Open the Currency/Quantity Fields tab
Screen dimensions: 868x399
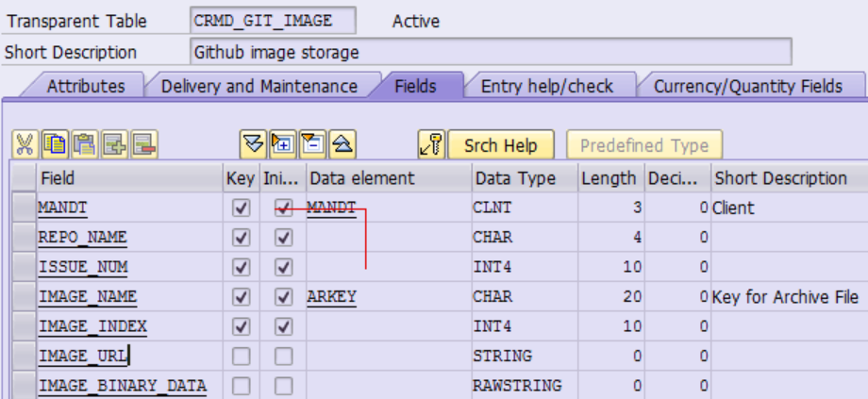(748, 87)
